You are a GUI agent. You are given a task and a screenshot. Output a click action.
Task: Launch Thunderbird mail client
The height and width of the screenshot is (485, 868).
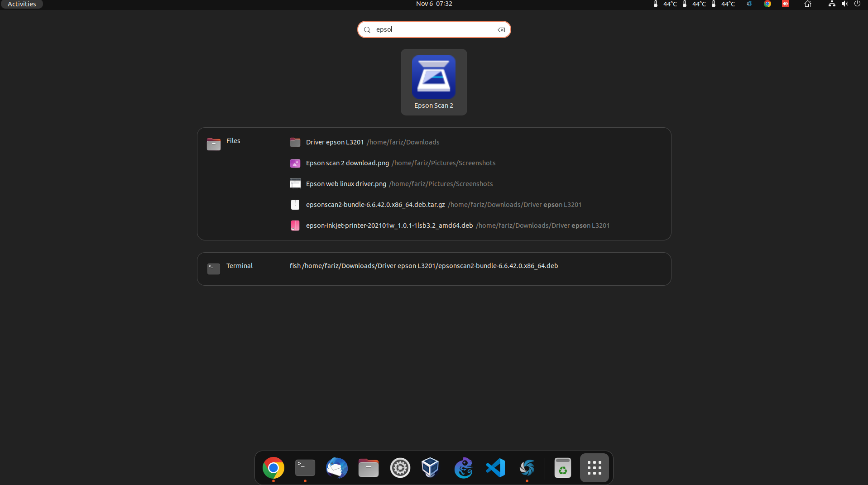pyautogui.click(x=336, y=467)
